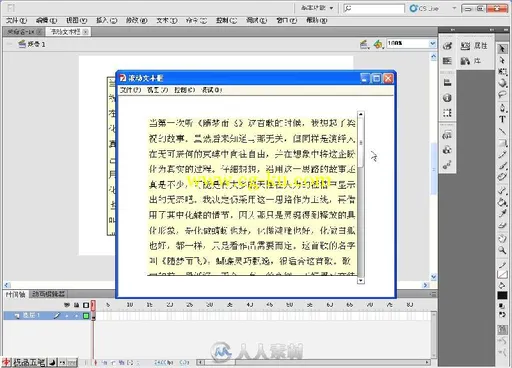Select the Selection arrow tool
512x368 pixels.
tap(502, 49)
